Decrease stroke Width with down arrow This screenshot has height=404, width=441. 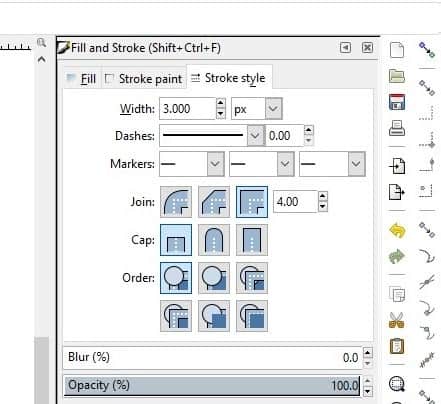[x=220, y=114]
